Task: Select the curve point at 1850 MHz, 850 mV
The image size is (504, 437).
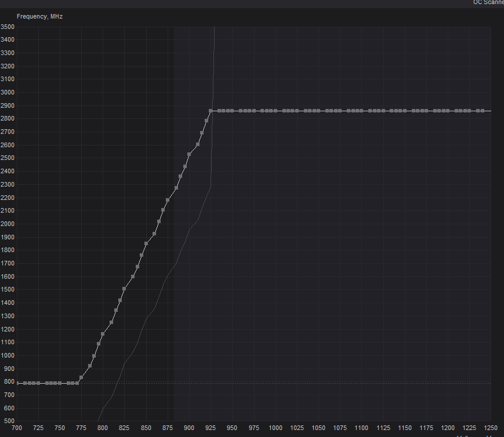Action: [x=146, y=243]
